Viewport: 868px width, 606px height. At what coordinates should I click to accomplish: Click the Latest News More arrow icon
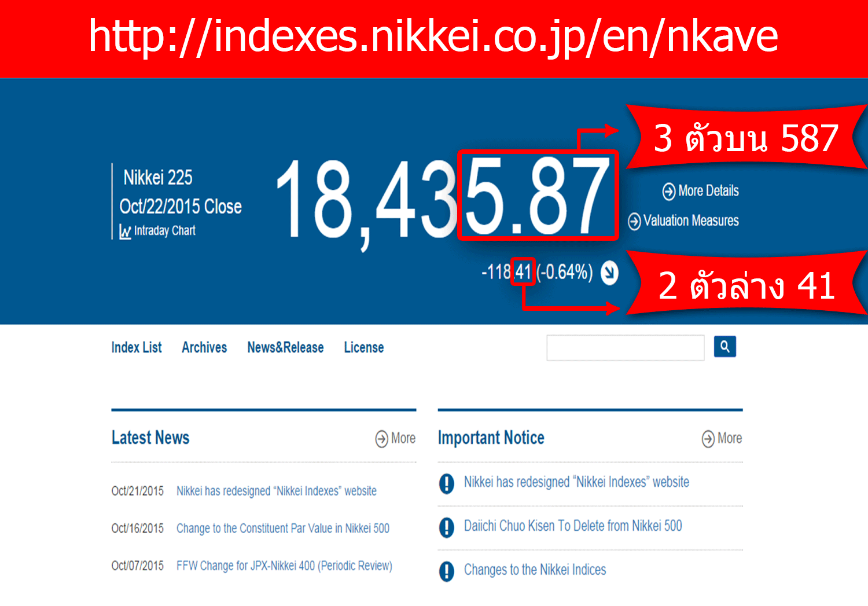[x=382, y=439]
